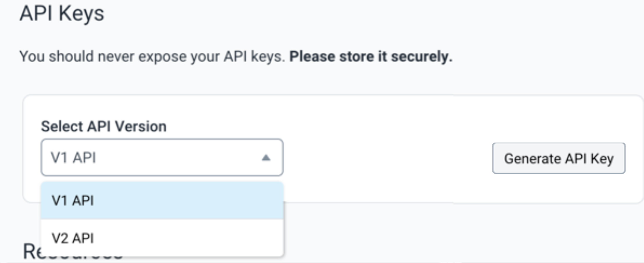The image size is (644, 263).
Task: Click the word 'securely' in warning text
Action: coord(421,56)
